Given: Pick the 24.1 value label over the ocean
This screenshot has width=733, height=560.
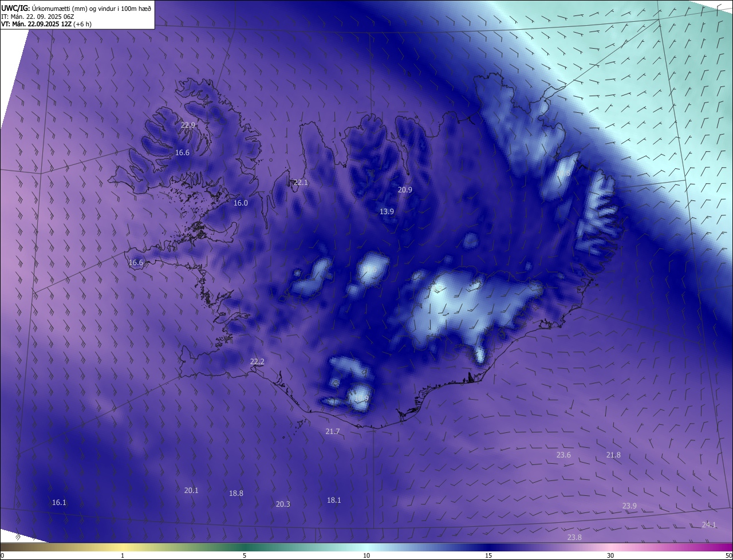Looking at the screenshot, I should (x=709, y=524).
